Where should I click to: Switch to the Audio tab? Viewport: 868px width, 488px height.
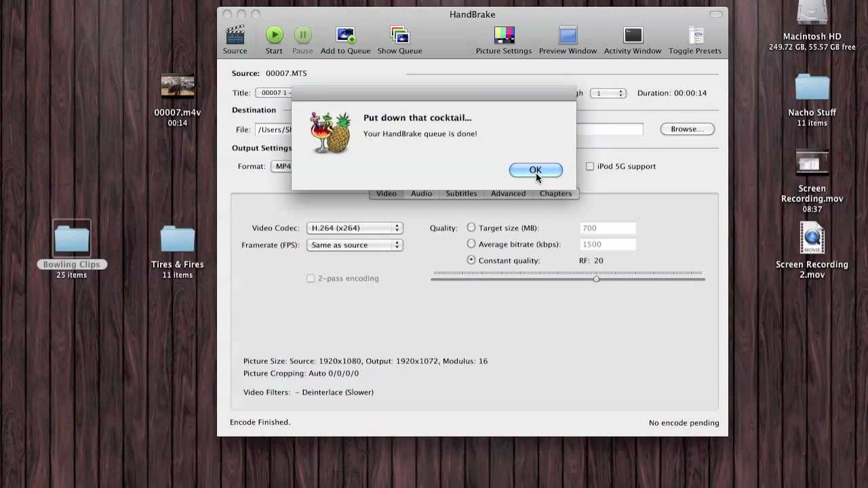click(421, 193)
